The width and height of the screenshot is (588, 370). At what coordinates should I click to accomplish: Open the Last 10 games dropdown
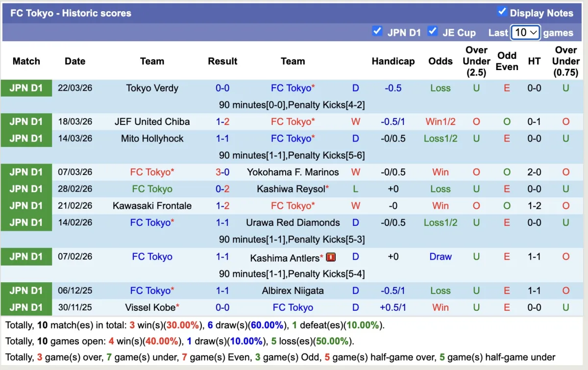[525, 32]
